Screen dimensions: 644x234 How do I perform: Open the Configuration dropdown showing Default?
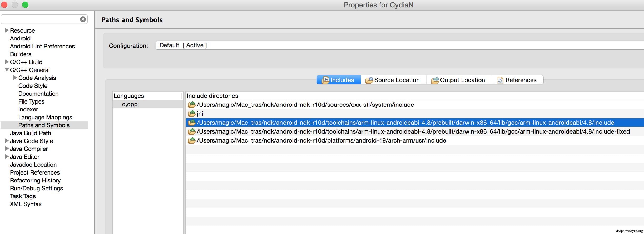[x=395, y=45]
